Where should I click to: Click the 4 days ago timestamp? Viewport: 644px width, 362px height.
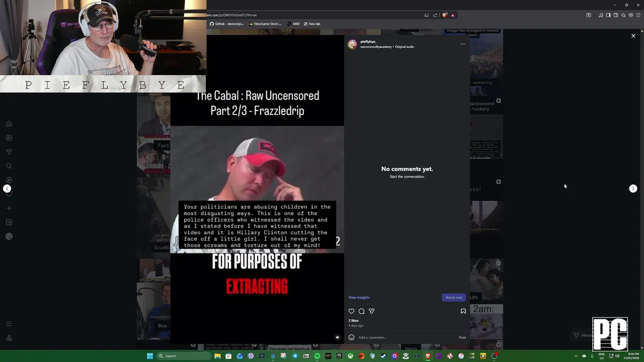click(x=356, y=325)
